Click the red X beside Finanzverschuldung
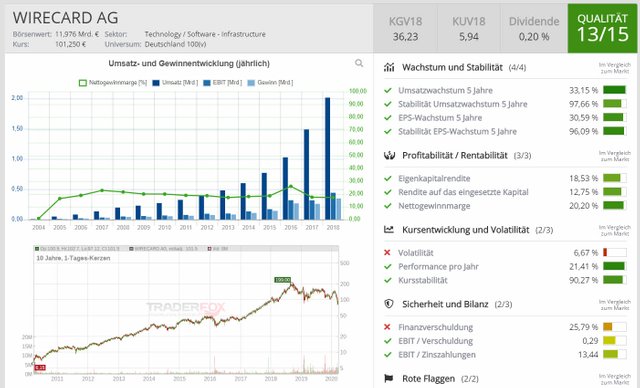Screen dimensions: 640x388 [387, 327]
